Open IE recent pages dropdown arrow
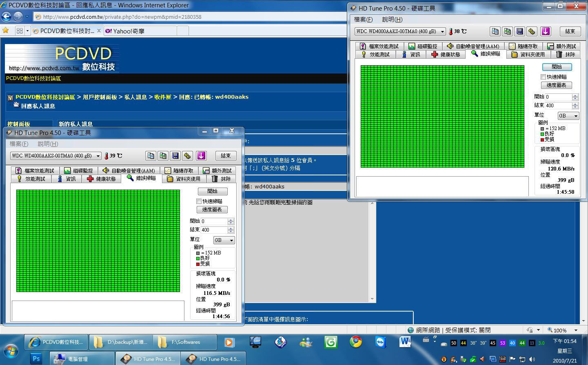 tap(27, 17)
